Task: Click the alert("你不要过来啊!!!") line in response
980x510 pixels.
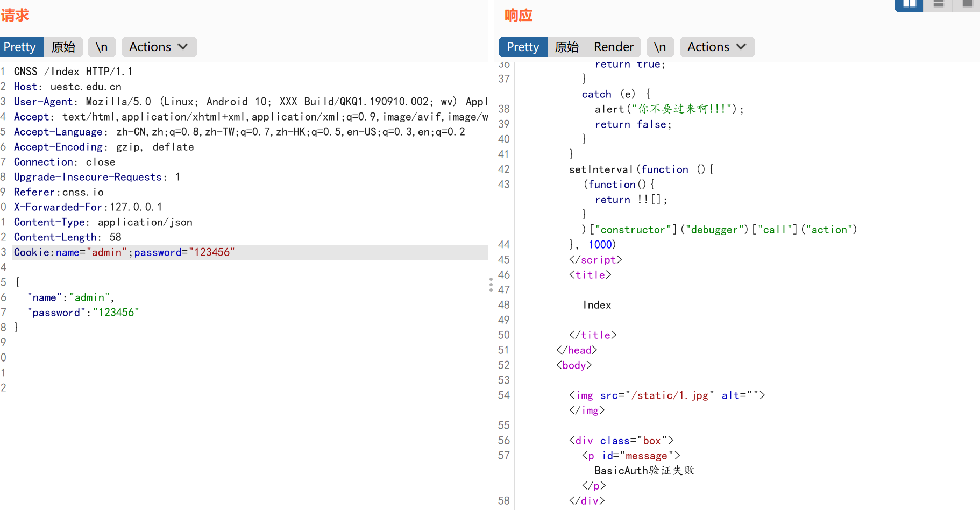Action: tap(669, 109)
